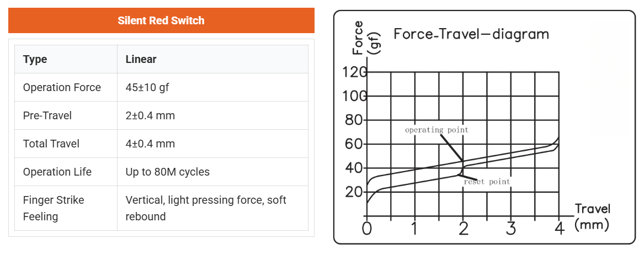Select the Type header cell
Image resolution: width=644 pixels, height=254 pixels.
[x=35, y=60]
